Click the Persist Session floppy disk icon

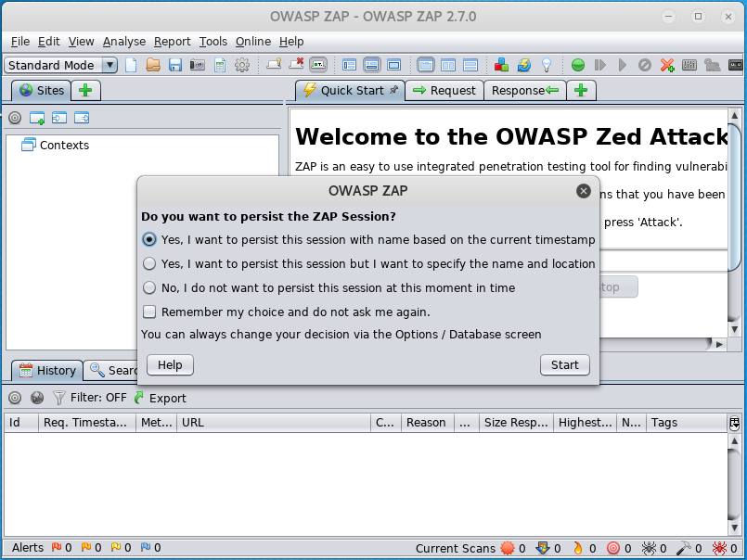[175, 65]
